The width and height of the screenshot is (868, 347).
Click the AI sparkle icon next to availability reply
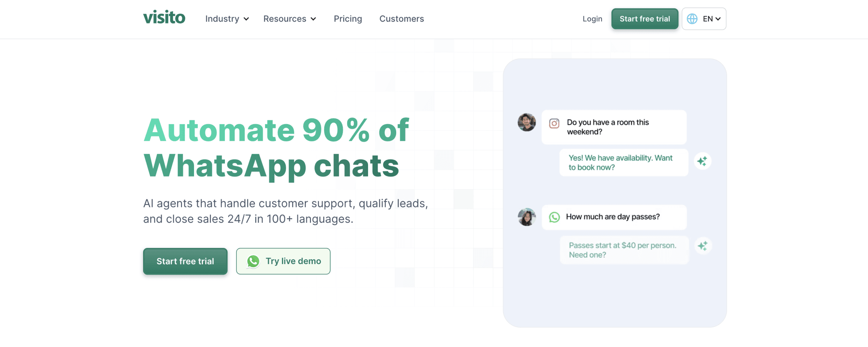pos(703,161)
